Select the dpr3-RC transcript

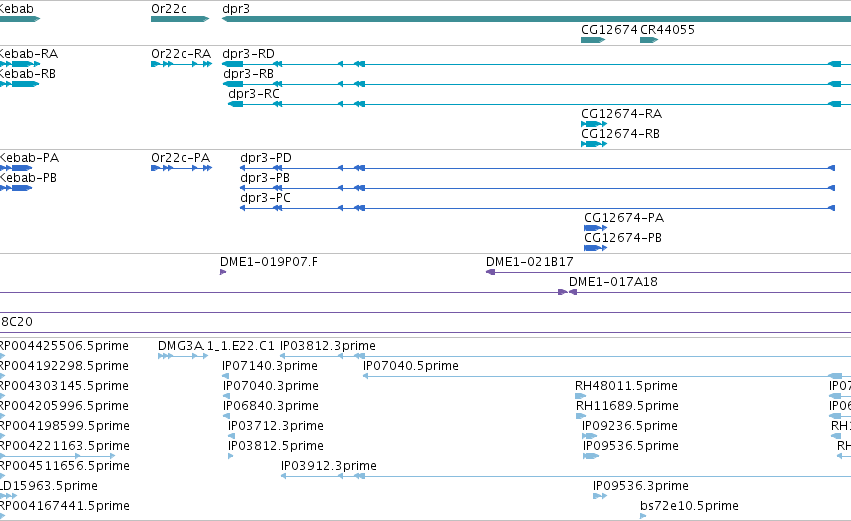pos(539,104)
